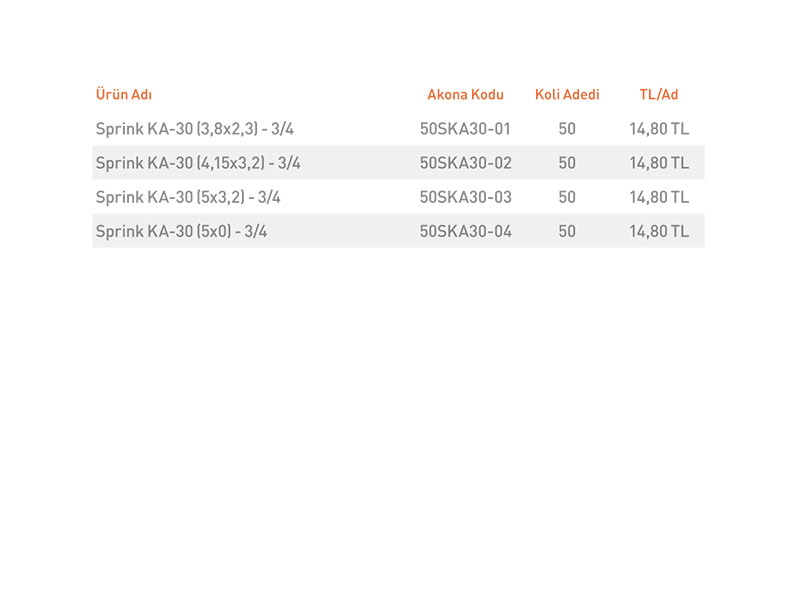Select Sprink KA-30 (5x0) - 3/4 product name
Viewport: 800px width, 600px height.
click(181, 231)
